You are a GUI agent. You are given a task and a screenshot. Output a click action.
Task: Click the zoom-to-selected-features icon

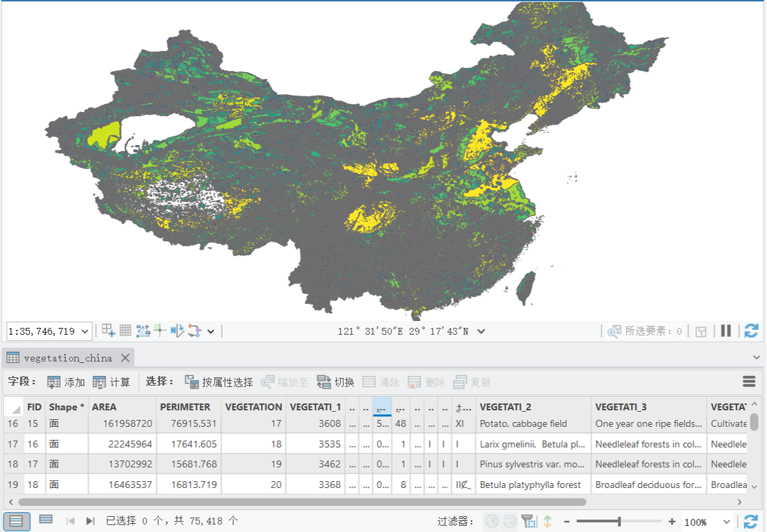[614, 331]
